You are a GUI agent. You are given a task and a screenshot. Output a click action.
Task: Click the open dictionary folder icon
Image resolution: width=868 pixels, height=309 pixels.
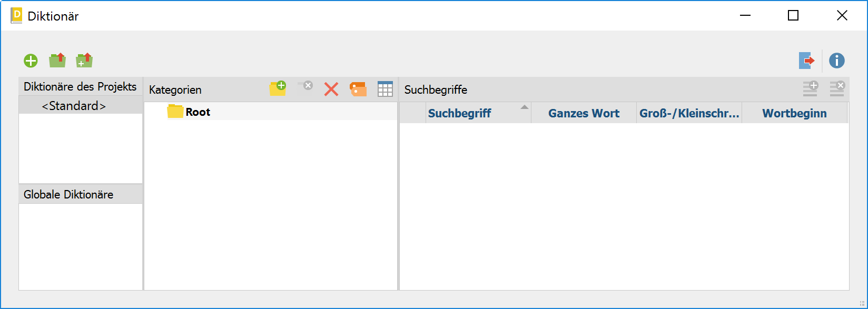click(57, 61)
